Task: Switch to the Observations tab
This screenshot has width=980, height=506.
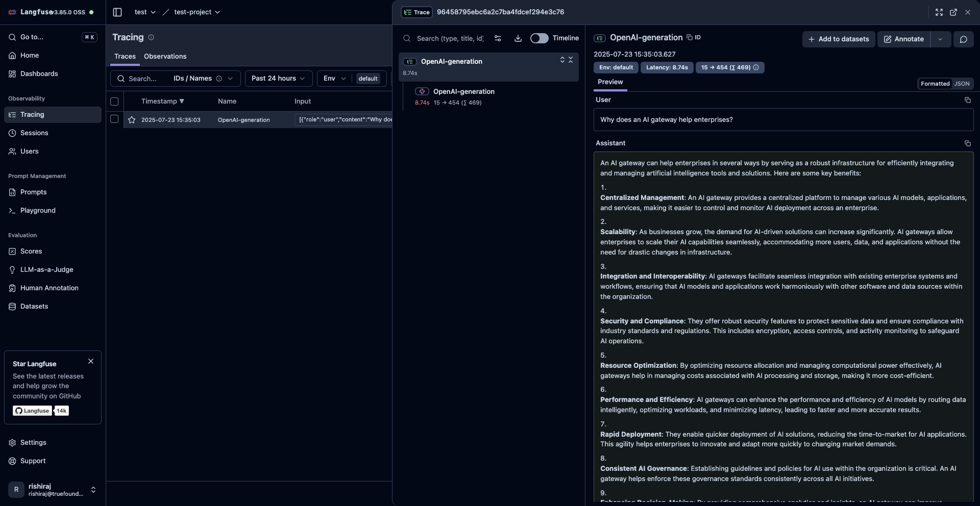Action: point(165,56)
